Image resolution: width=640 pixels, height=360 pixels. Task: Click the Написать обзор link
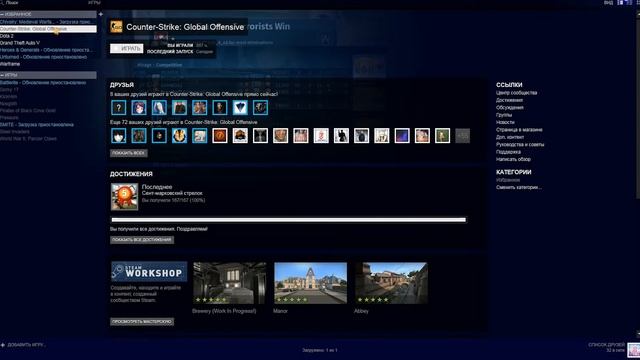pyautogui.click(x=513, y=159)
